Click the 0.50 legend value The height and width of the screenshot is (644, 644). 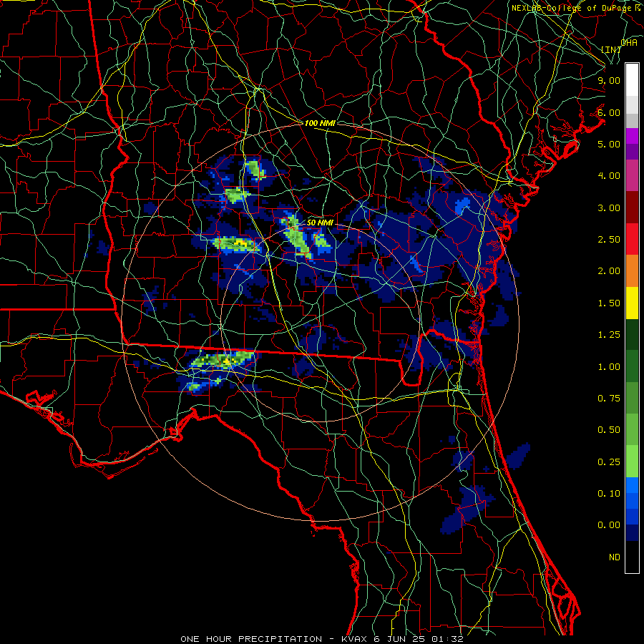point(609,430)
